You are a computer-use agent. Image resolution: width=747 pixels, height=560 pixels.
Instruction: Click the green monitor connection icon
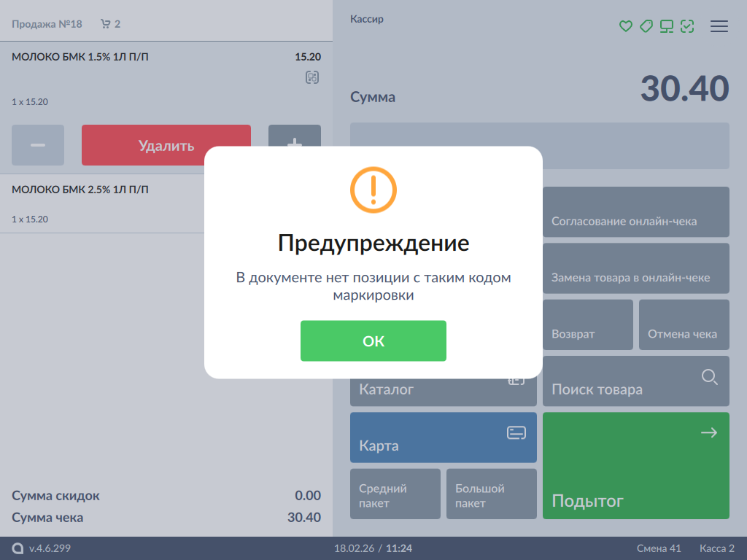pos(666,26)
